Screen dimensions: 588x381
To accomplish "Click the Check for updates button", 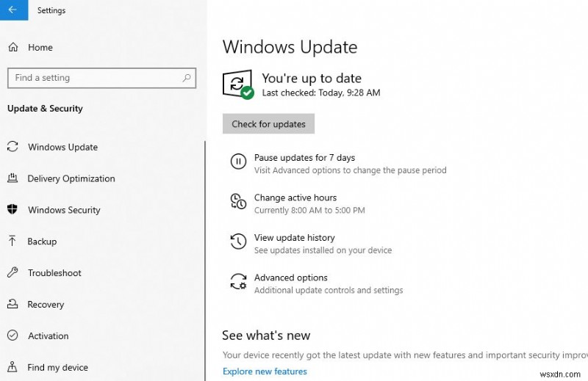I will (268, 123).
